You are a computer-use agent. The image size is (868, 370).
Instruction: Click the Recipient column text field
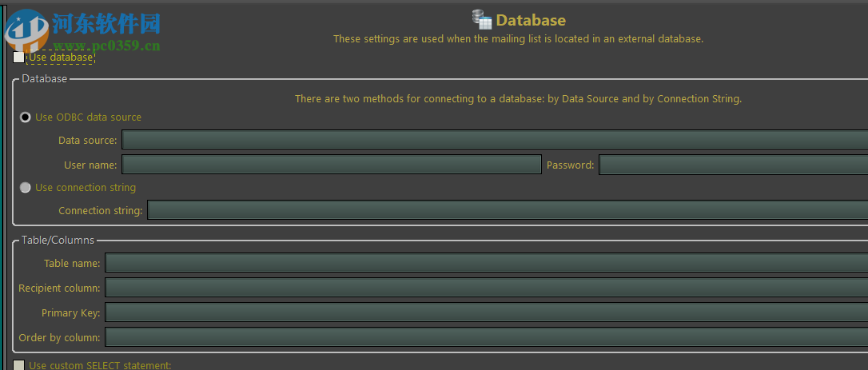click(486, 288)
